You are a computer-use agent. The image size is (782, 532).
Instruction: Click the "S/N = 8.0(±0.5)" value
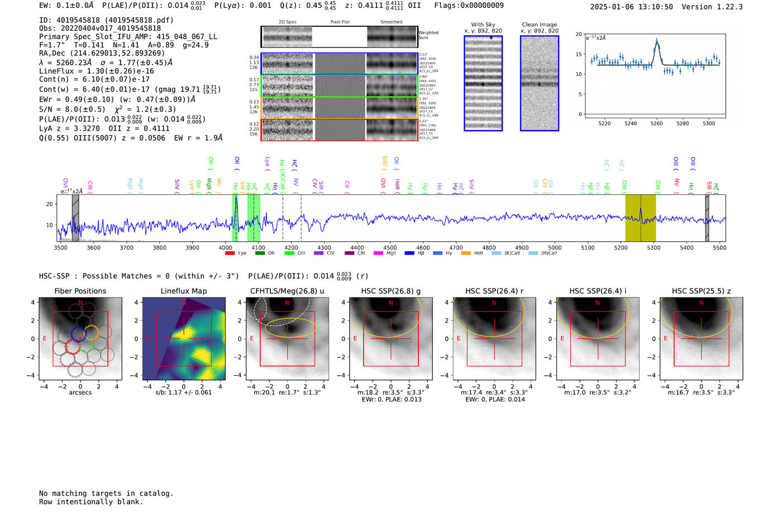(72, 109)
